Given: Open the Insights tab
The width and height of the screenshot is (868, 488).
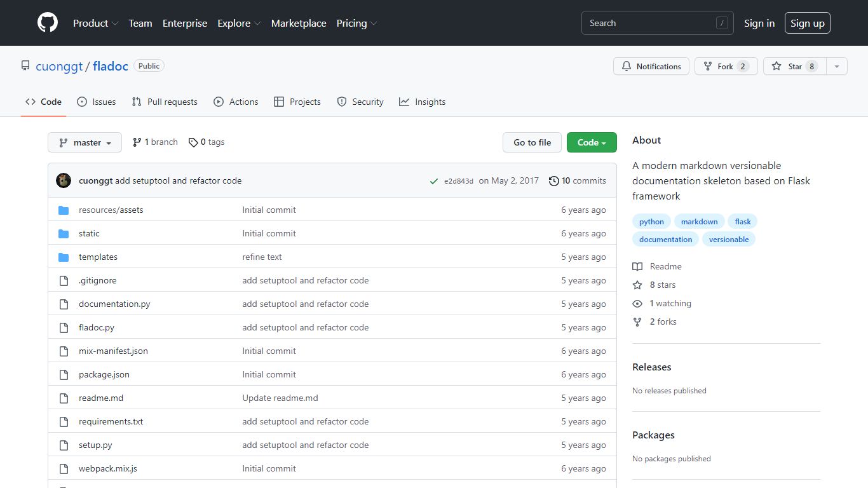Looking at the screenshot, I should click(422, 102).
